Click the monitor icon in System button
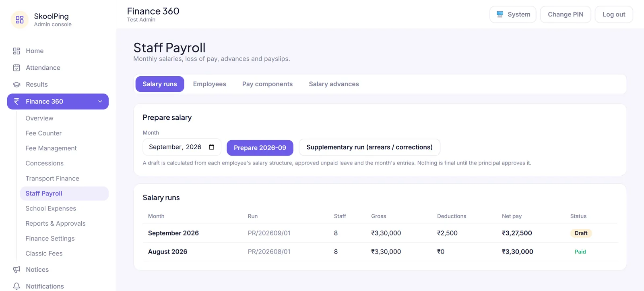The height and width of the screenshot is (291, 644). [500, 15]
